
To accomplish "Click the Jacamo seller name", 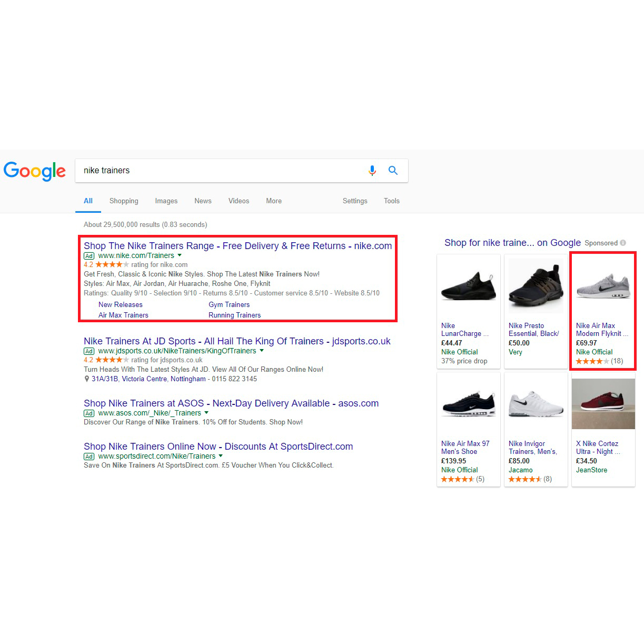I will (x=521, y=470).
